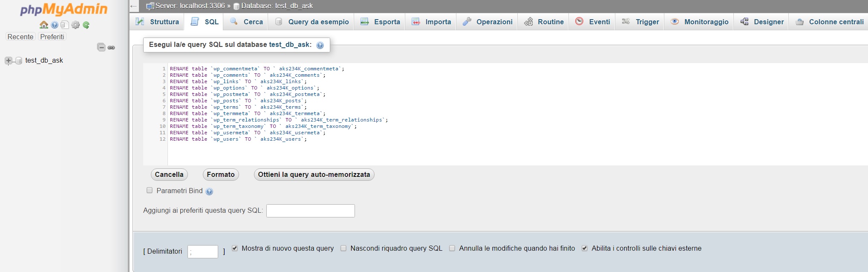
Task: Focus the Delimitatori input field
Action: [203, 252]
